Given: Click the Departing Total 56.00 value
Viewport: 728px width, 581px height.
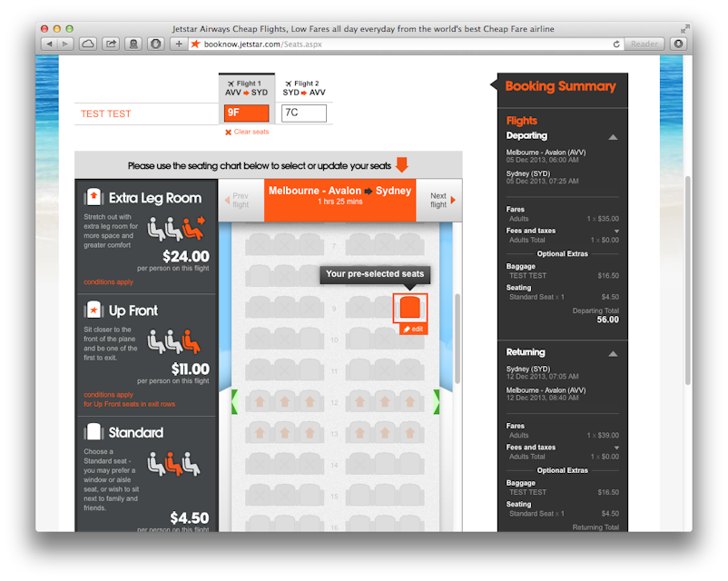Looking at the screenshot, I should click(608, 320).
